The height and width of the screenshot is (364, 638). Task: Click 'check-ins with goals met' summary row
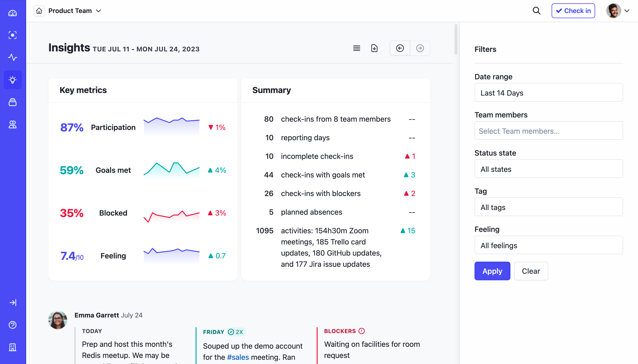[x=336, y=175]
